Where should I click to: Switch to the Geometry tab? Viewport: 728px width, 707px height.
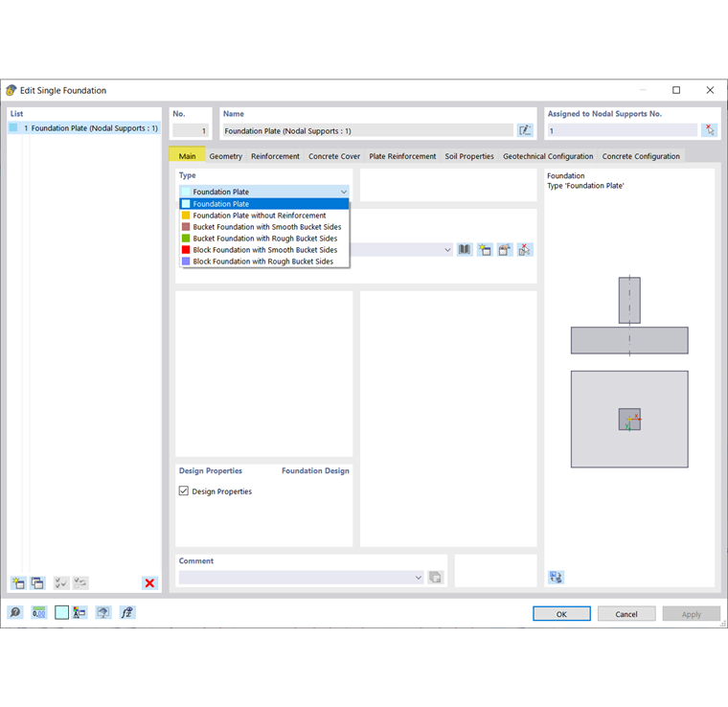click(226, 156)
